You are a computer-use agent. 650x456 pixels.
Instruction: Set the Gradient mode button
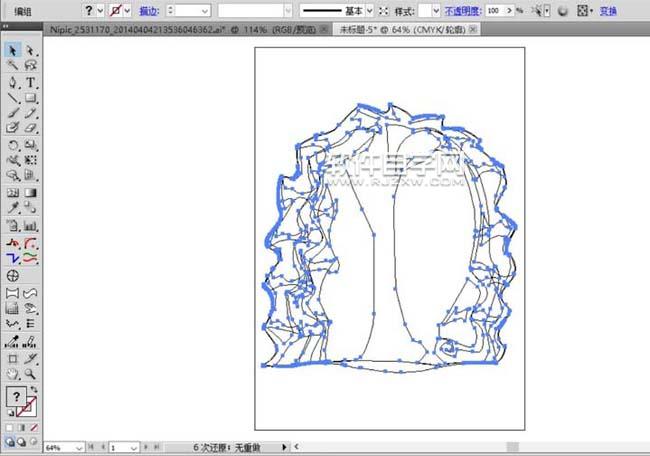(x=22, y=427)
